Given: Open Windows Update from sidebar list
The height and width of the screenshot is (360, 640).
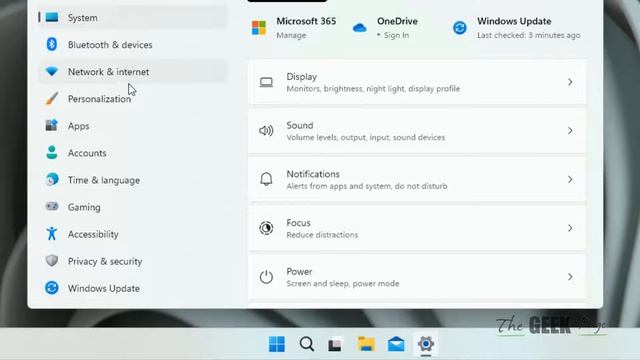Looking at the screenshot, I should [132, 288].
